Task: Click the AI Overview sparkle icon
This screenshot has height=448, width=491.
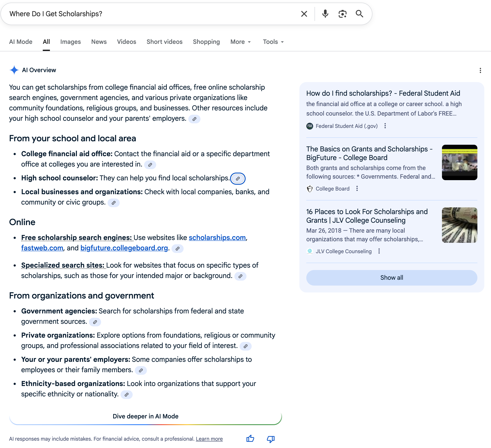Action: pyautogui.click(x=14, y=70)
